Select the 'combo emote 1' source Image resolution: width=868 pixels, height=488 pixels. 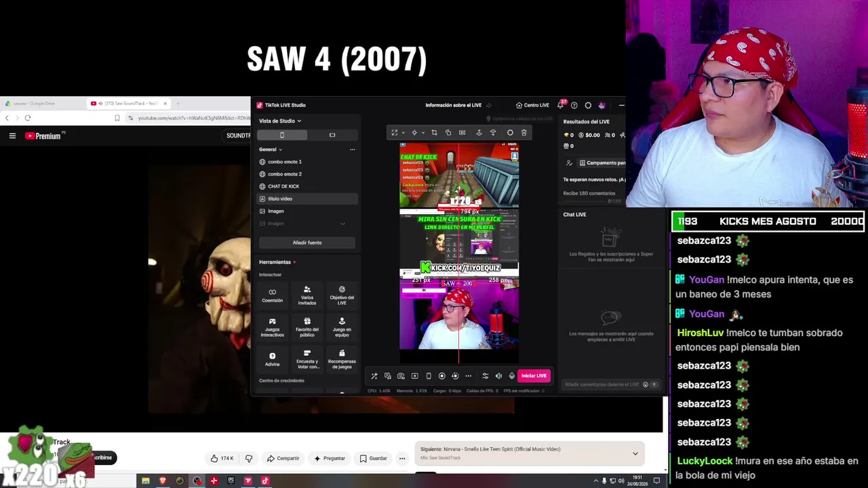[x=307, y=162]
